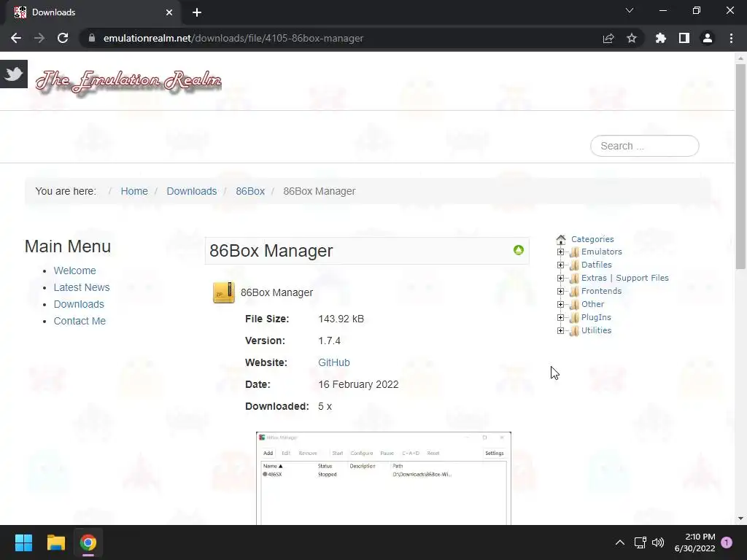The width and height of the screenshot is (747, 560).
Task: Open the PlugIns category link
Action: click(596, 317)
